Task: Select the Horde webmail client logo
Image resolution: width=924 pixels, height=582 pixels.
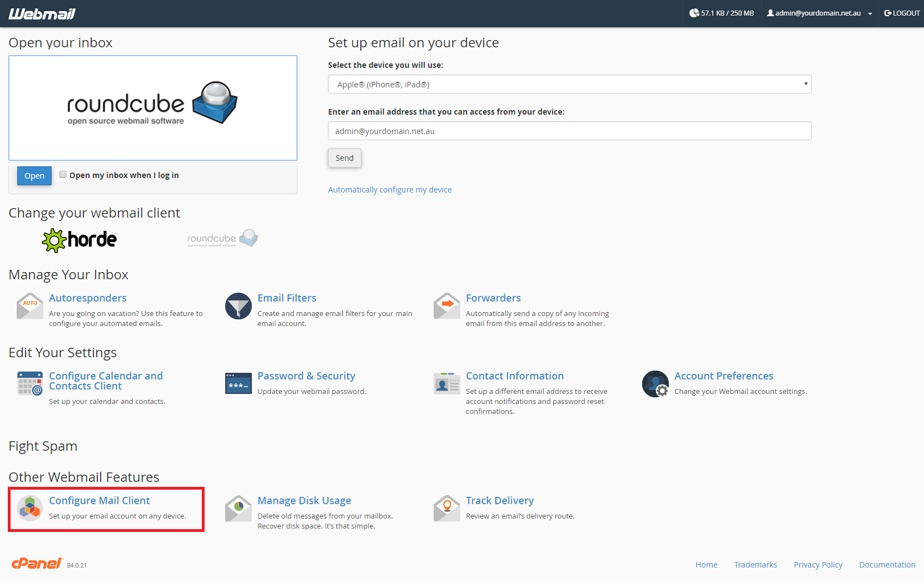Action: [80, 240]
